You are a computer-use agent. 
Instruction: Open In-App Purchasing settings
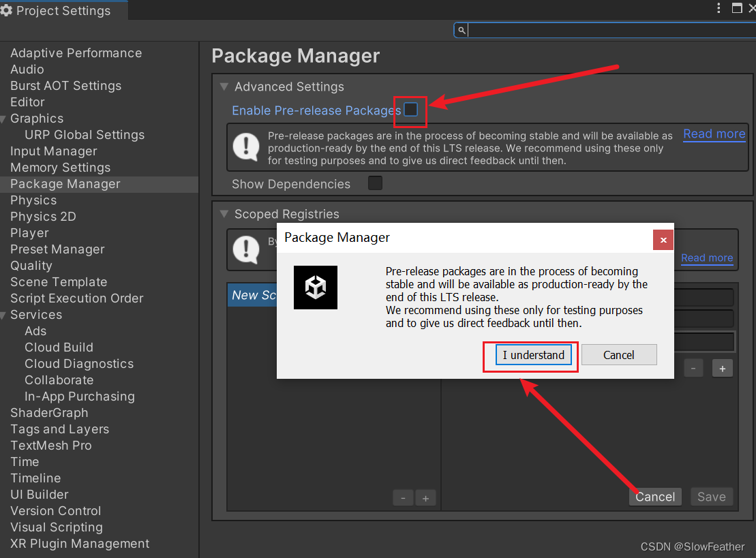pos(80,397)
